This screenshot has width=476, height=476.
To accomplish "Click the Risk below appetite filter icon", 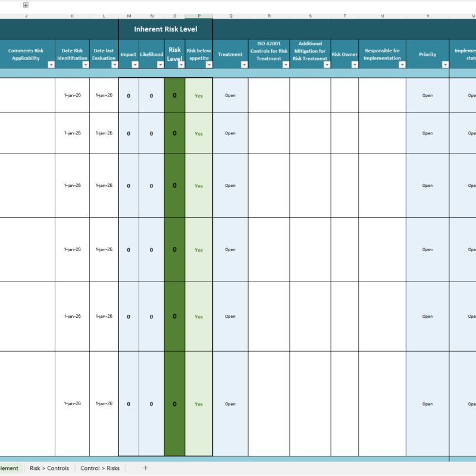I will pos(208,65).
